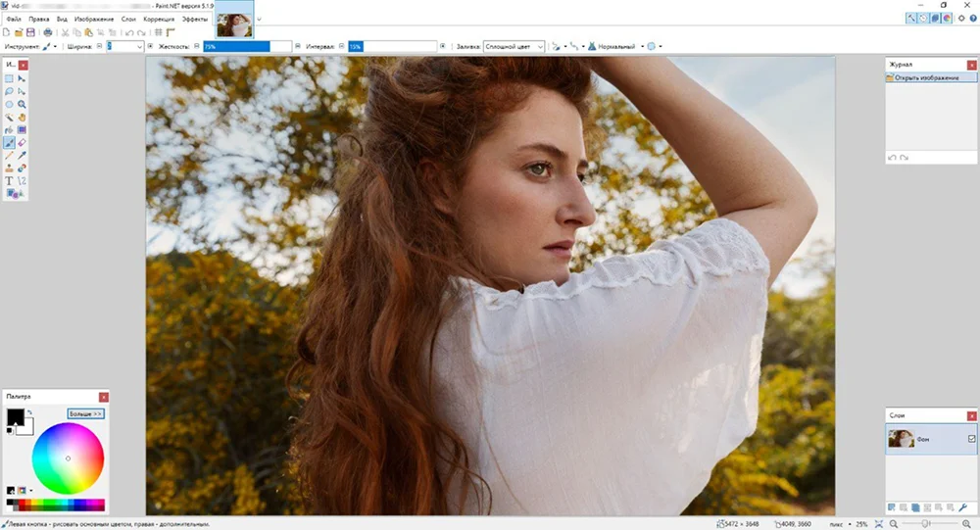The width and height of the screenshot is (980, 530).
Task: Open the Settings gear icon
Action: 961,19
